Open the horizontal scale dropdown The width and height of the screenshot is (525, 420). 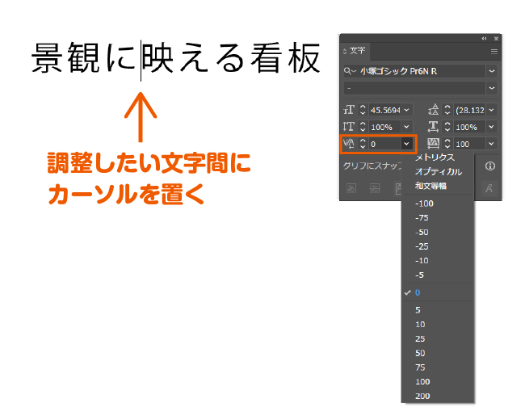492,127
